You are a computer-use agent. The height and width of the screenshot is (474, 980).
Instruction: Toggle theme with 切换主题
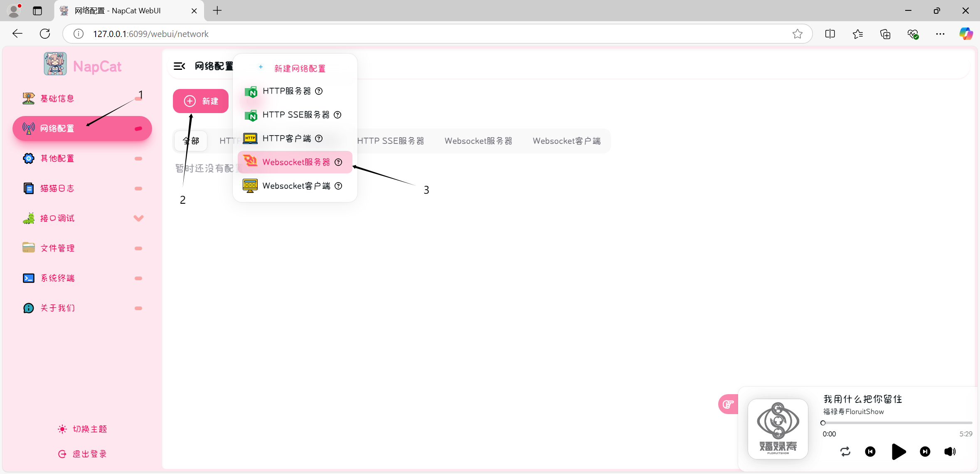tap(82, 429)
